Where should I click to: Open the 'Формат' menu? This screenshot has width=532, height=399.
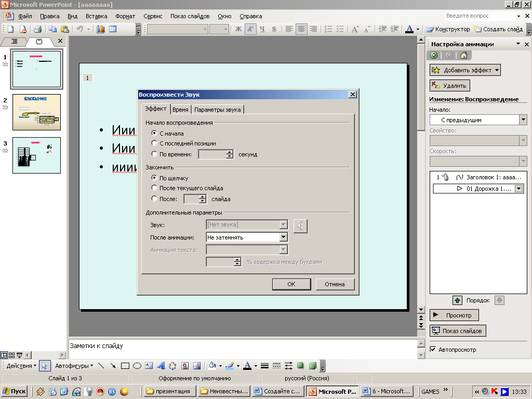[x=125, y=16]
